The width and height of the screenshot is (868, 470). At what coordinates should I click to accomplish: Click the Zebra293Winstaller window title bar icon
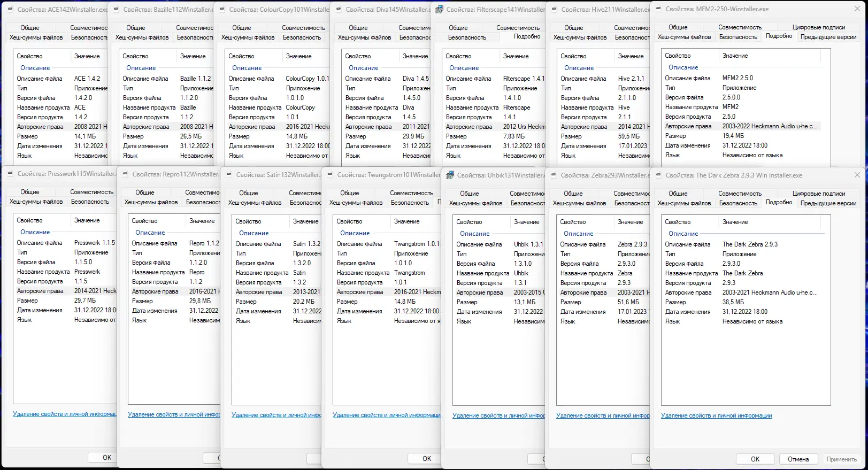tap(554, 175)
